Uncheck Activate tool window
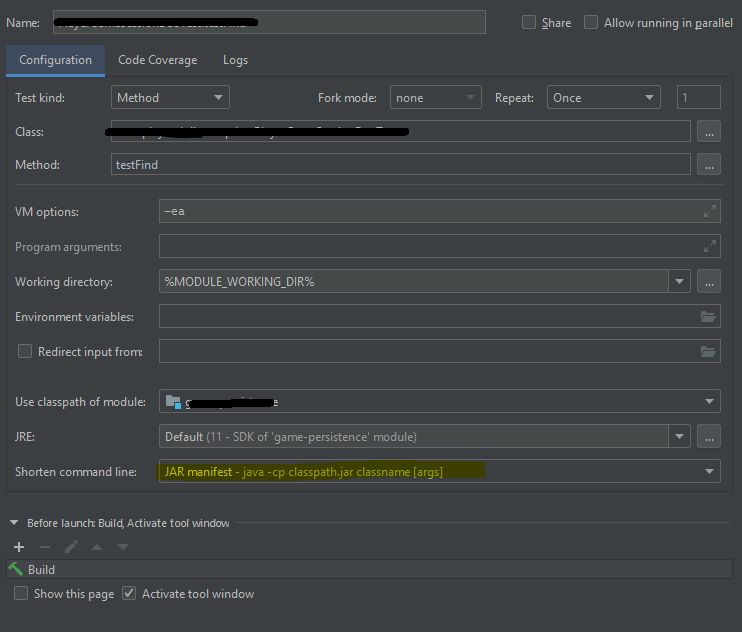The width and height of the screenshot is (742, 632). coord(129,593)
